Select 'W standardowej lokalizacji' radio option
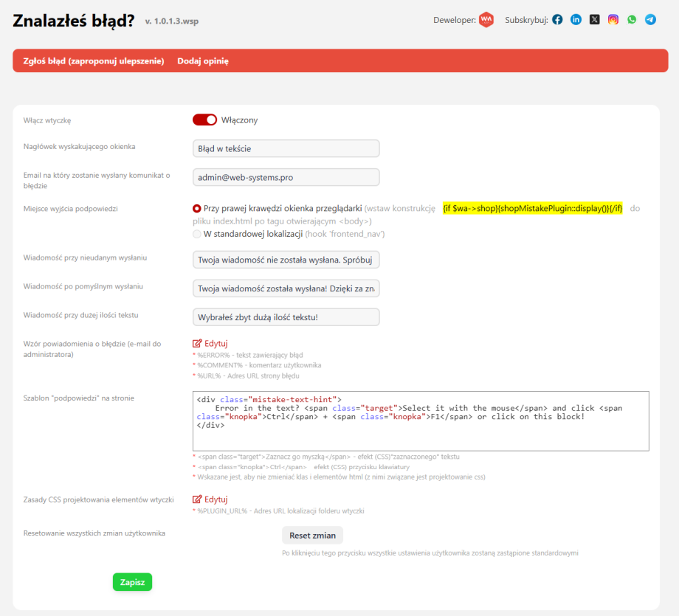The height and width of the screenshot is (616, 679). [x=197, y=234]
